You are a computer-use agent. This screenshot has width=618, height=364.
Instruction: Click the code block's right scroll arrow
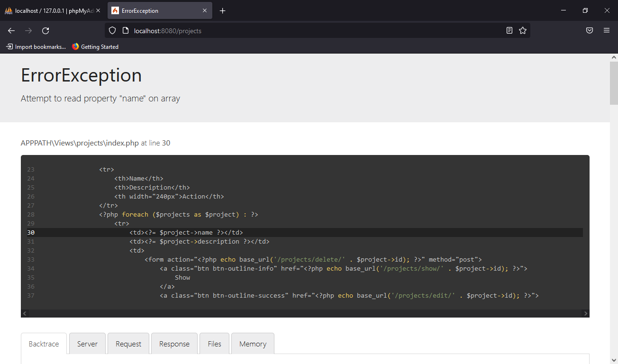pos(586,313)
